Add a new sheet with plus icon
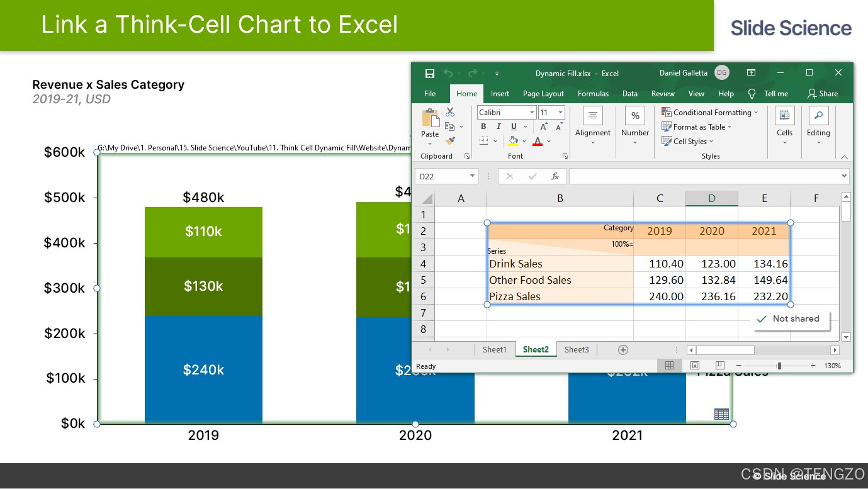Image resolution: width=868 pixels, height=489 pixels. click(623, 350)
